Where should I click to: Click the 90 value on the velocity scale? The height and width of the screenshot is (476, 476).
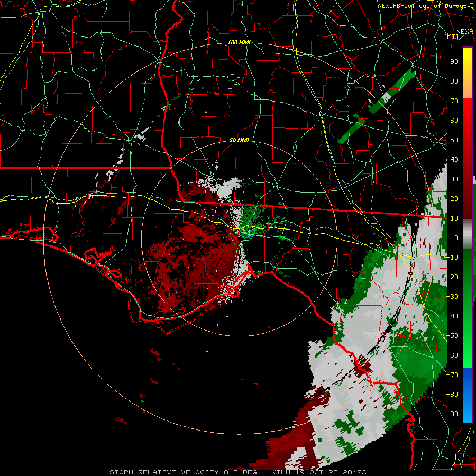[x=454, y=62]
